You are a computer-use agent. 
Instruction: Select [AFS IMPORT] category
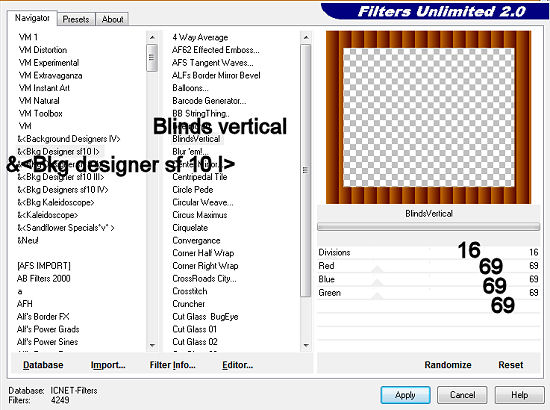[x=44, y=266]
